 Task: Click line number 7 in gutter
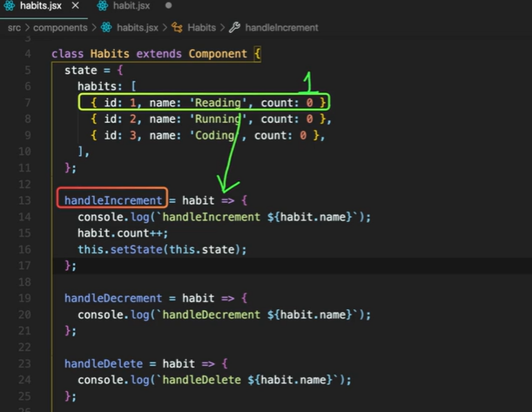coord(28,103)
